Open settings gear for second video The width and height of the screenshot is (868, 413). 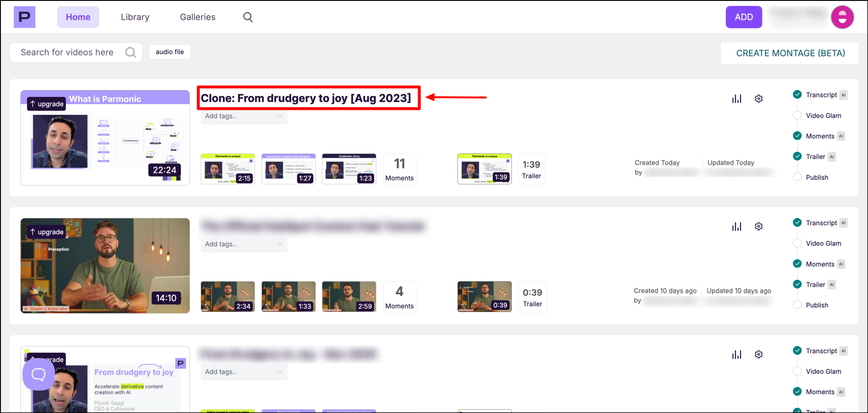(758, 226)
